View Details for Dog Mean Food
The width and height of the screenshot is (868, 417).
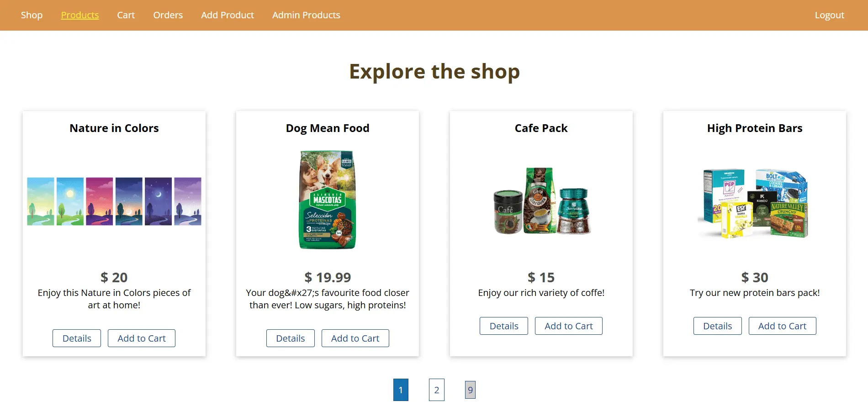(291, 338)
